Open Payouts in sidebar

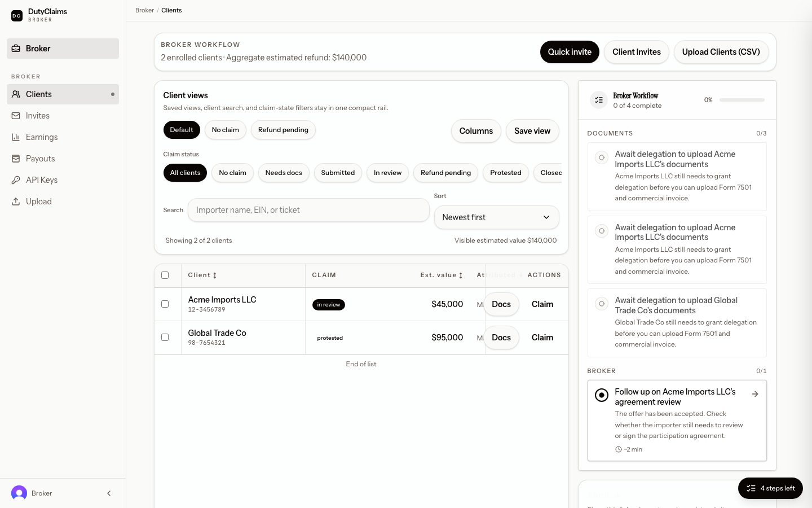pos(63,159)
